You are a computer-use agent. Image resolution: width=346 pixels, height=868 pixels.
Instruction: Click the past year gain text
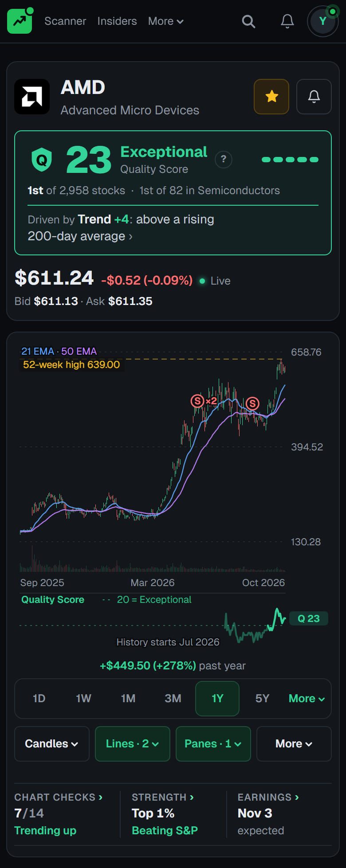point(173,666)
